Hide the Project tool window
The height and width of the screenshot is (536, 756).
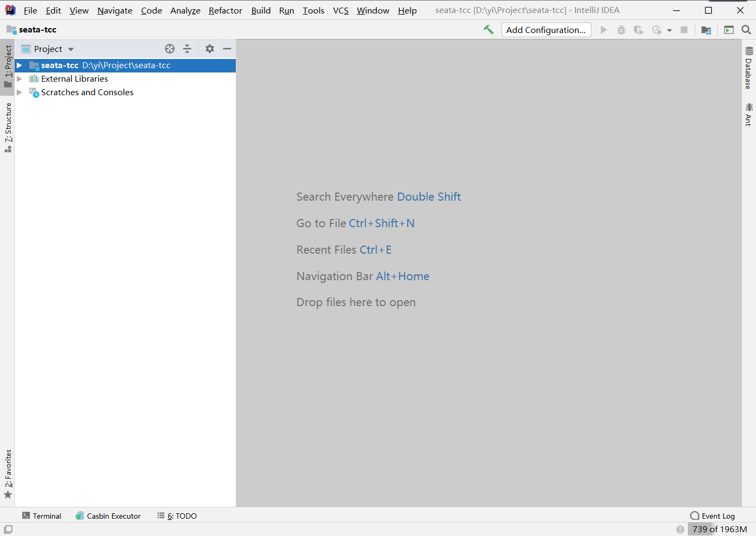point(227,49)
